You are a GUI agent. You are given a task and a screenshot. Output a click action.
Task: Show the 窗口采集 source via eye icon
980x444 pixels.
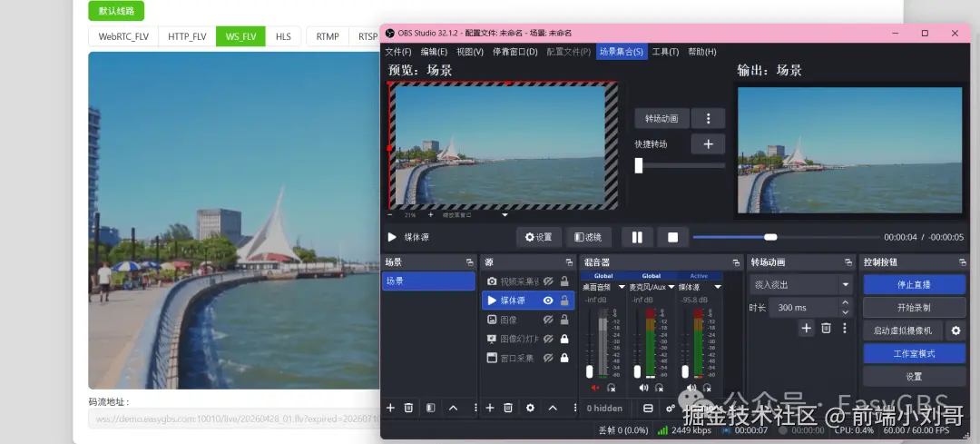point(548,359)
